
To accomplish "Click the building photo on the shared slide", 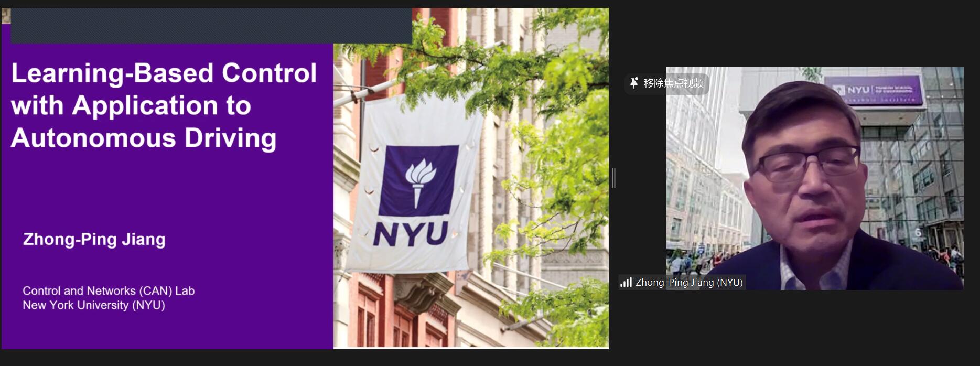I will coord(471,178).
